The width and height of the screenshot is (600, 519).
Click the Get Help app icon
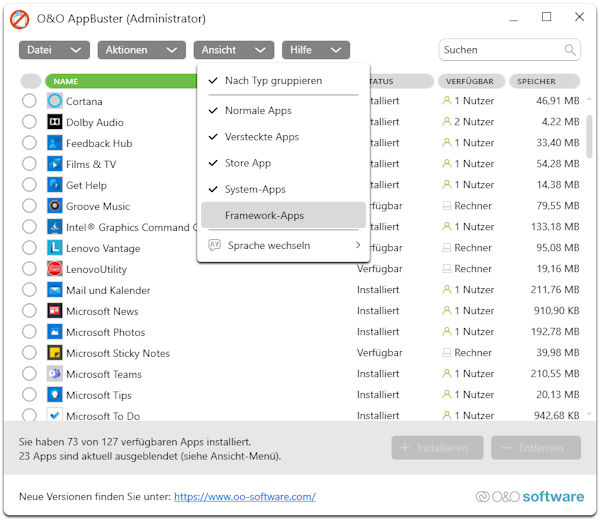[x=55, y=185]
